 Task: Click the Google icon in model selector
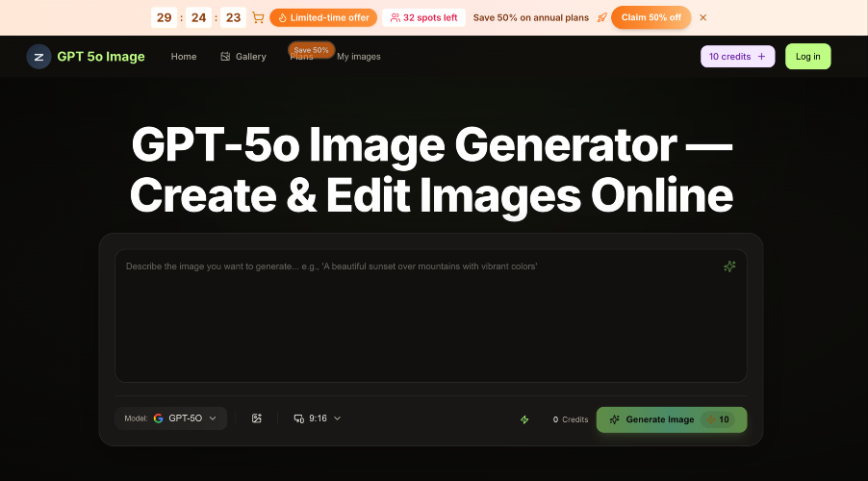[x=159, y=418]
